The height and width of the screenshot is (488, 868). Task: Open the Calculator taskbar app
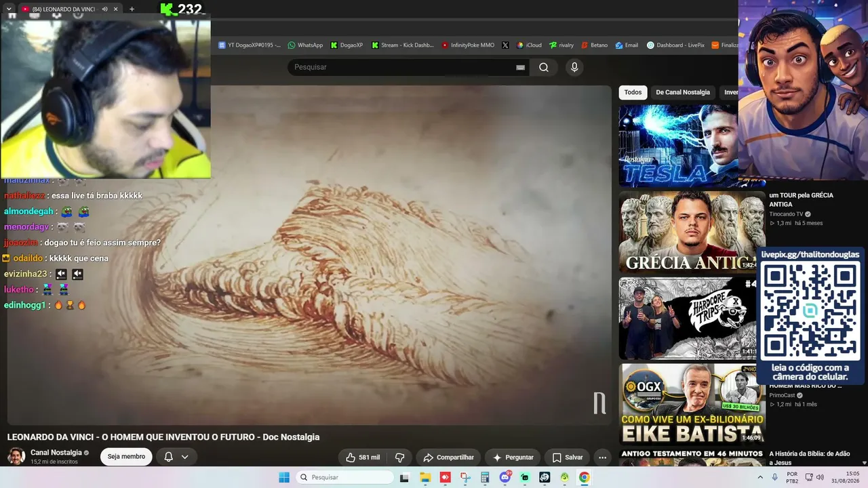tap(485, 477)
